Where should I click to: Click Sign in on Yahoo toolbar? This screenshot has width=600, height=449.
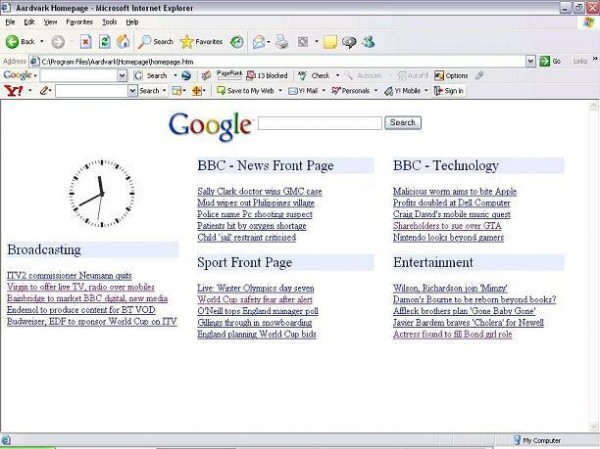pyautogui.click(x=449, y=91)
